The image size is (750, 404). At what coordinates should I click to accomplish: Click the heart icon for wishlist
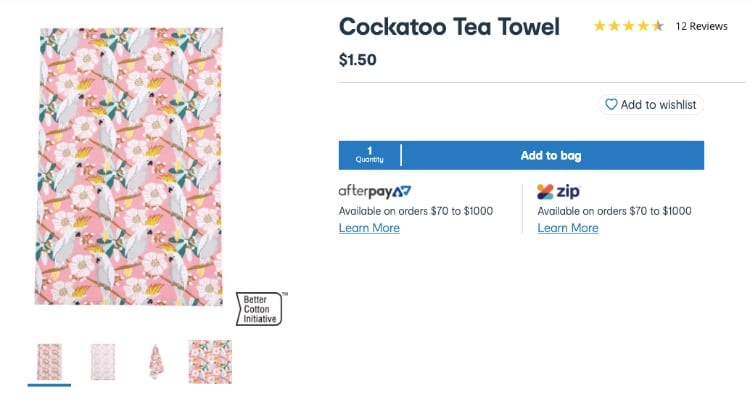pos(610,105)
